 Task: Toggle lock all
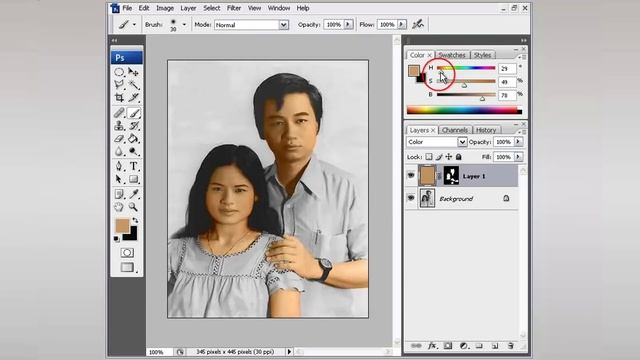(x=458, y=157)
